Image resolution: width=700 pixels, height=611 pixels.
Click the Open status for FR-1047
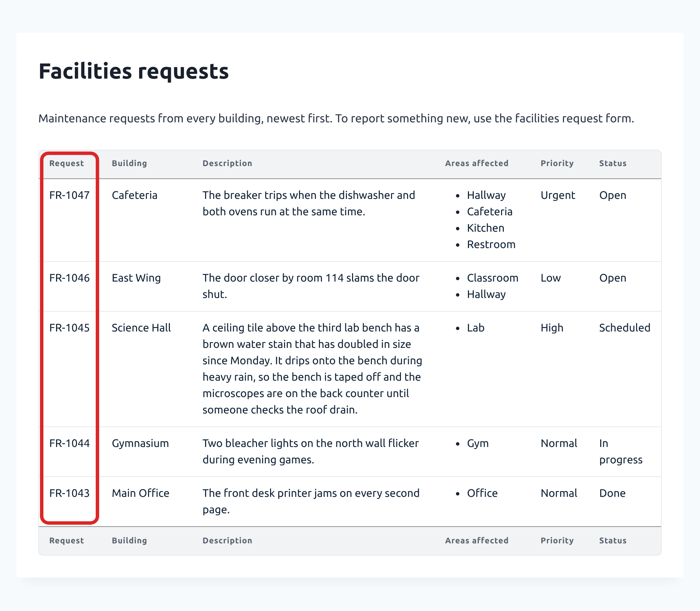click(613, 195)
